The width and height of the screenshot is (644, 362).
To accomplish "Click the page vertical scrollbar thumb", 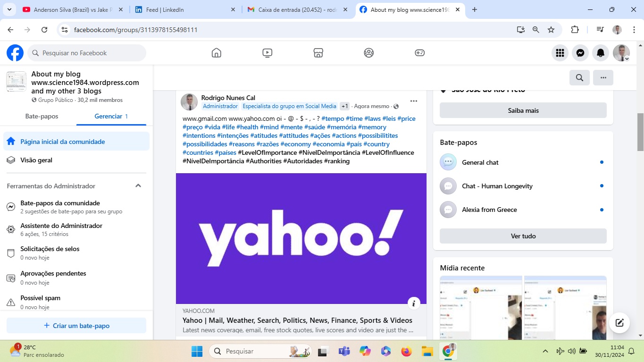I will 640,132.
